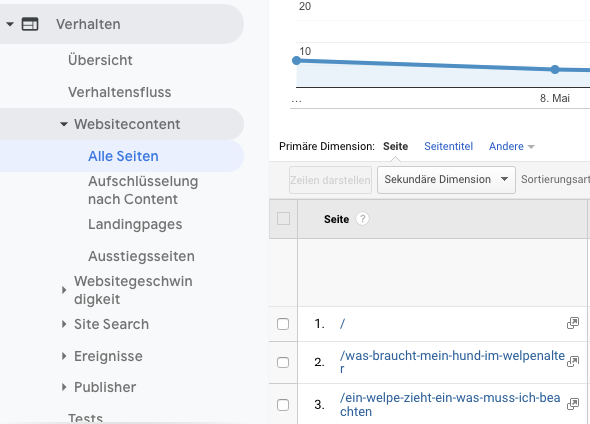
Task: Open the /was-braucht-mein-hund-im-welpenalter page link
Action: tap(452, 362)
